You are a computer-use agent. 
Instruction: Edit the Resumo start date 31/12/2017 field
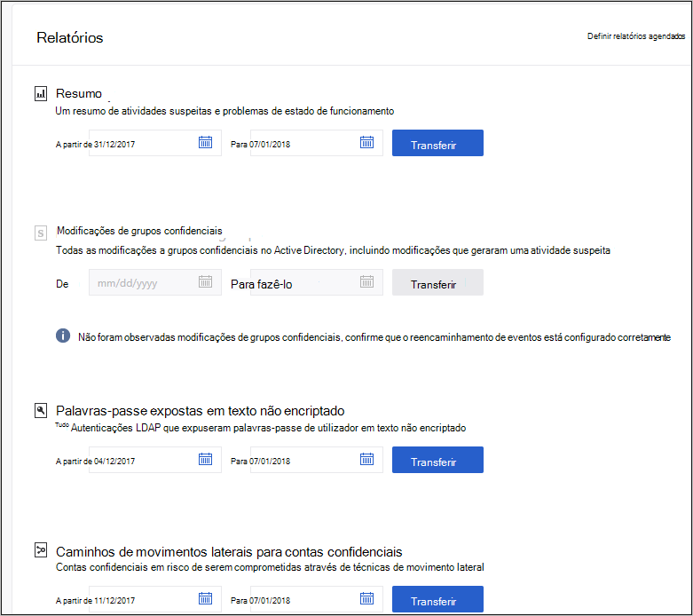[155, 143]
